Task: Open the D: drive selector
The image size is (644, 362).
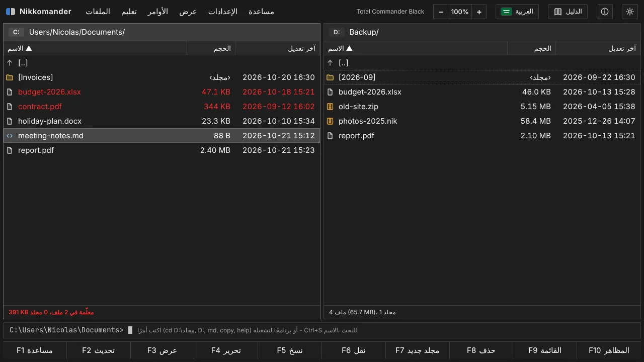Action: [x=337, y=32]
